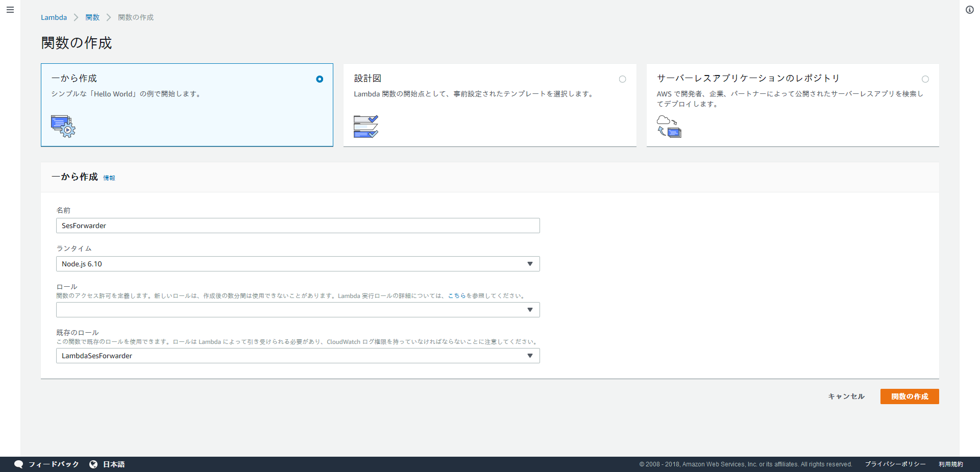Click the feedback speech bubble icon
The height and width of the screenshot is (472, 980).
click(19, 464)
